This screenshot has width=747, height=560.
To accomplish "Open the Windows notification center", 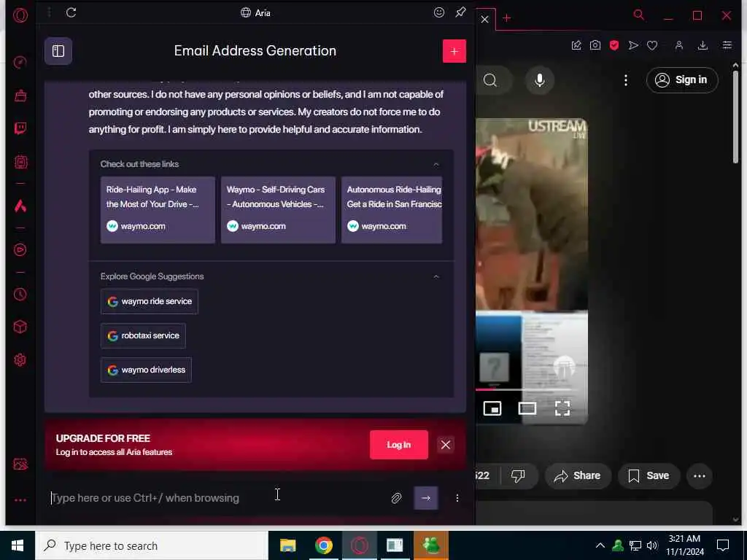I will coord(723,545).
